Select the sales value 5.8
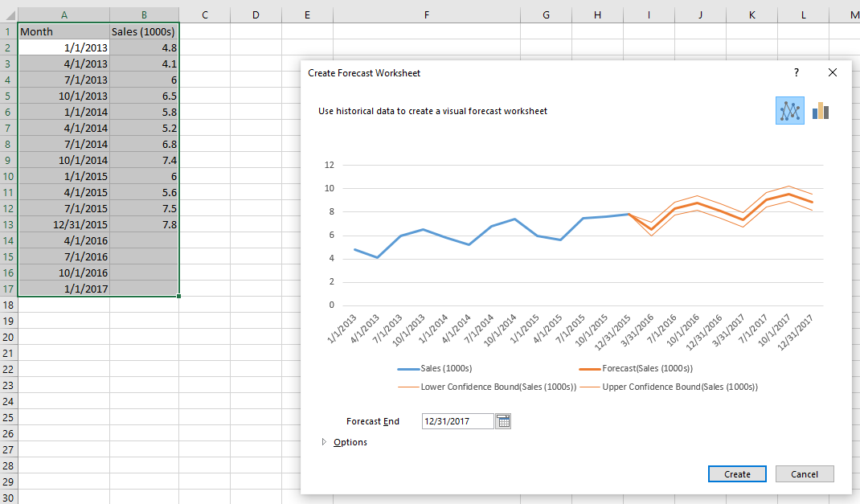This screenshot has height=504, width=860. [144, 112]
